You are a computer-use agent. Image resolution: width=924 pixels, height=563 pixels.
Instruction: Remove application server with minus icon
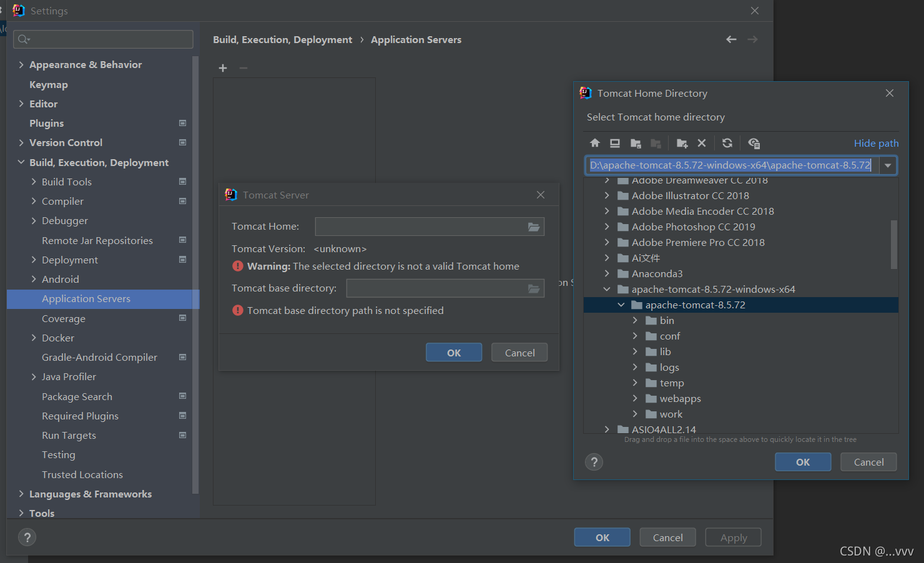[243, 68]
